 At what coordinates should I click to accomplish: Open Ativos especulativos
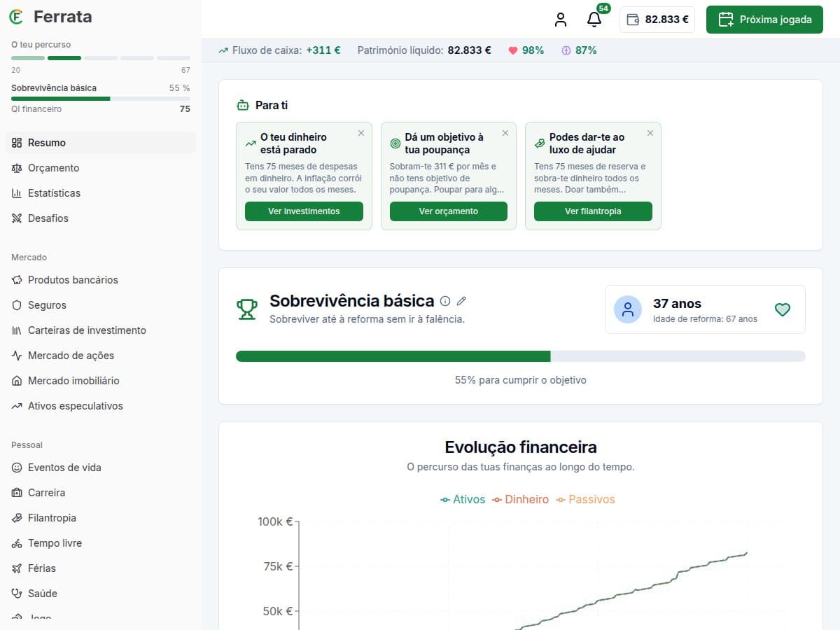click(101, 406)
